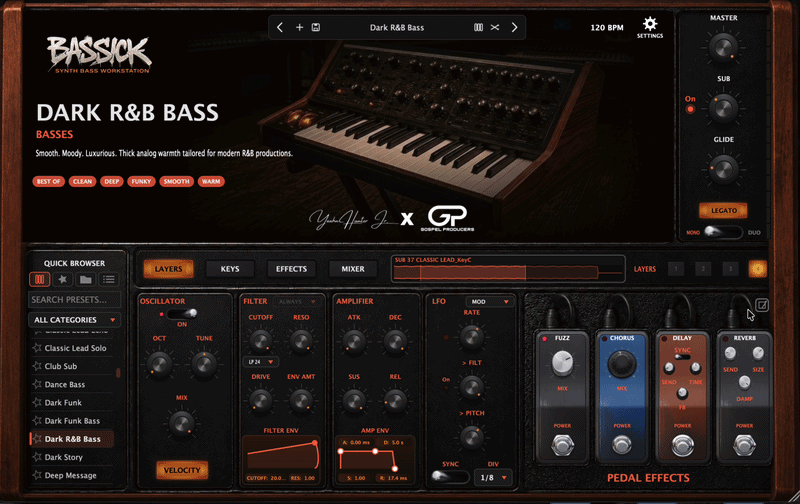The image size is (800, 504).
Task: Click the Chorus pedal power footswitch
Action: [621, 445]
